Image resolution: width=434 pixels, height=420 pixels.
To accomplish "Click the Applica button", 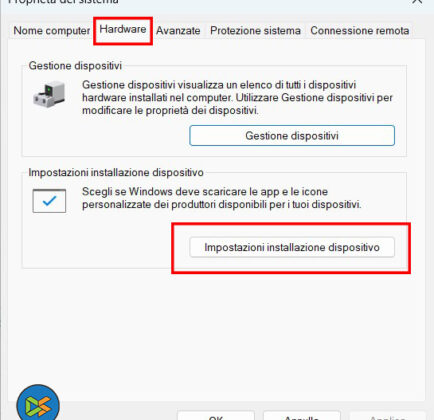I will tap(388, 416).
